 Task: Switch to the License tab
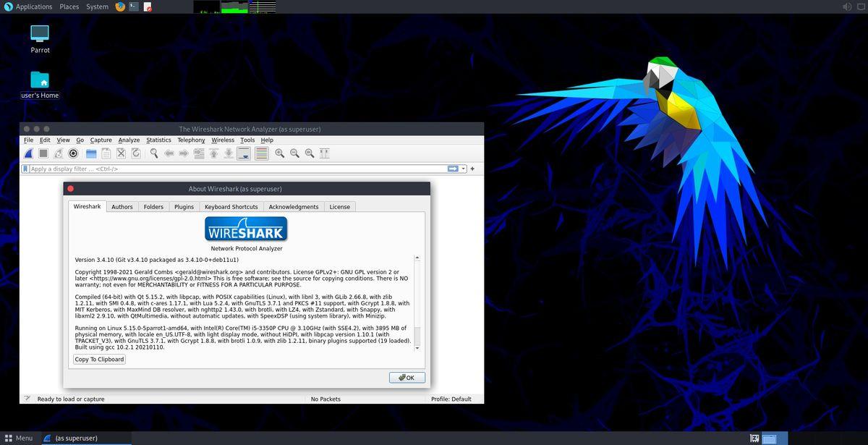click(340, 207)
